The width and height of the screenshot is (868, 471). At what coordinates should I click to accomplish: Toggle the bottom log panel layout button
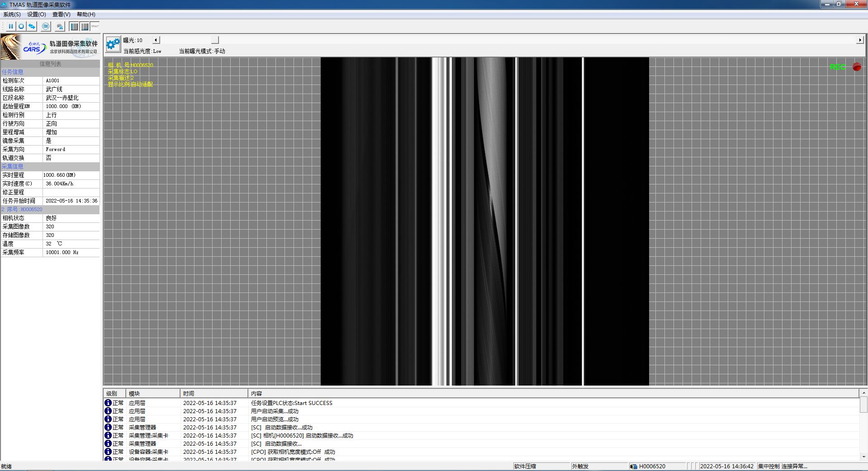85,27
